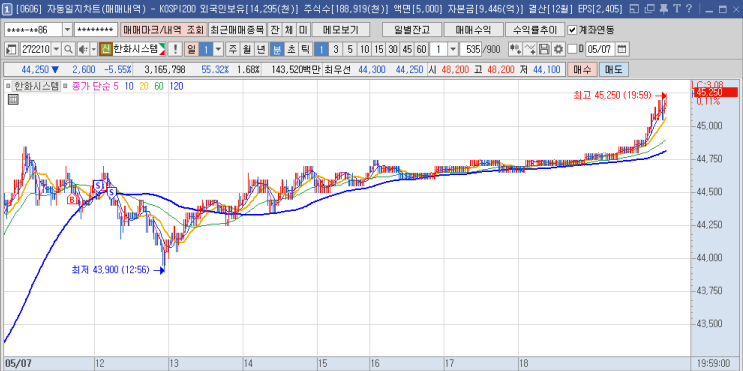Open 일별잔고 daily balance
The image size is (743, 371).
tap(412, 30)
